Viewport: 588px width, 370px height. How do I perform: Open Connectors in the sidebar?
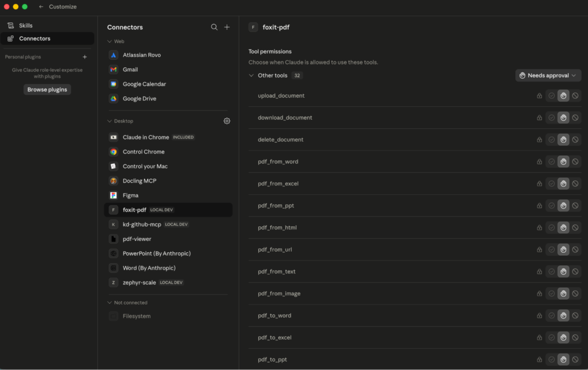[47, 38]
